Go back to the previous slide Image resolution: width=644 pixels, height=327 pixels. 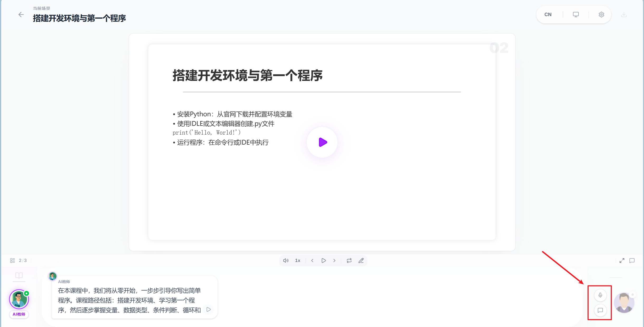(x=312, y=260)
